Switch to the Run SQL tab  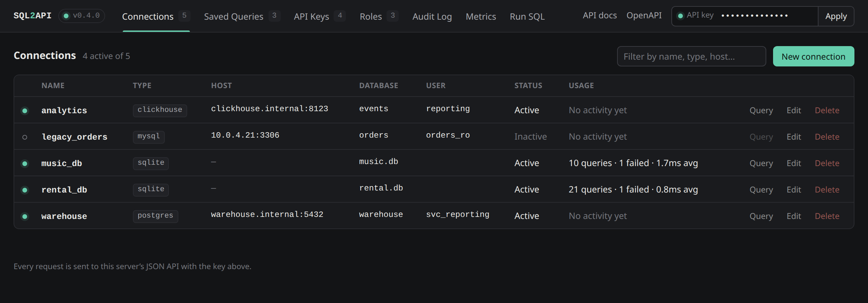[527, 16]
